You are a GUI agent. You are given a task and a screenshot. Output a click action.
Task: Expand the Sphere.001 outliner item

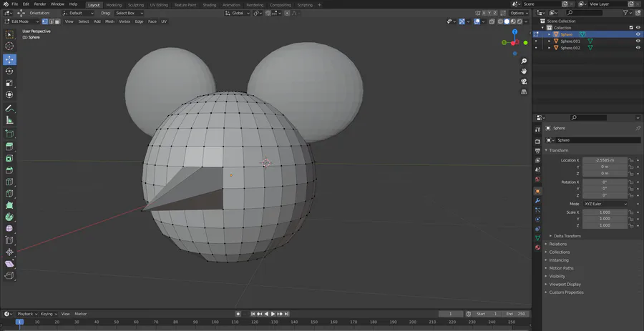[549, 41]
